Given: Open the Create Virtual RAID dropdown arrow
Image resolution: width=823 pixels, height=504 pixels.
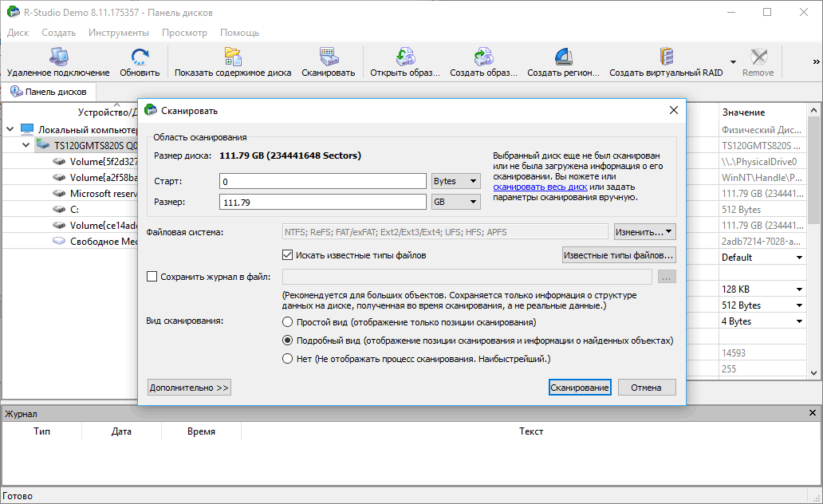Looking at the screenshot, I should point(733,62).
